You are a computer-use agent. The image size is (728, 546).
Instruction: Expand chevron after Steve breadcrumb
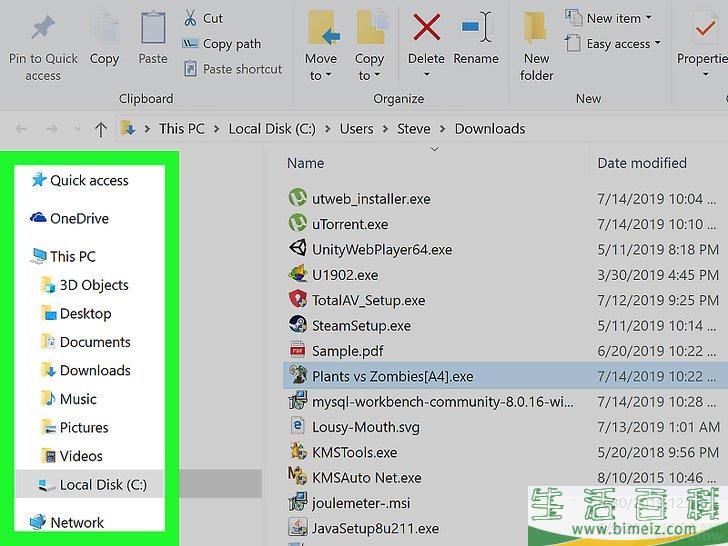point(442,129)
